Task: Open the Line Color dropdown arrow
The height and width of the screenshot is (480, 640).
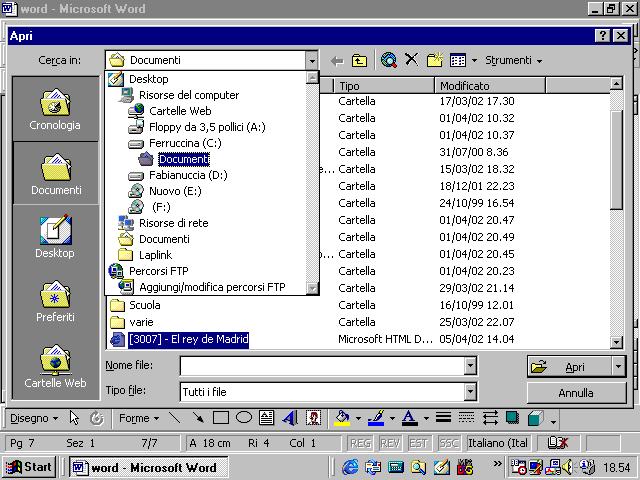Action: tap(392, 418)
